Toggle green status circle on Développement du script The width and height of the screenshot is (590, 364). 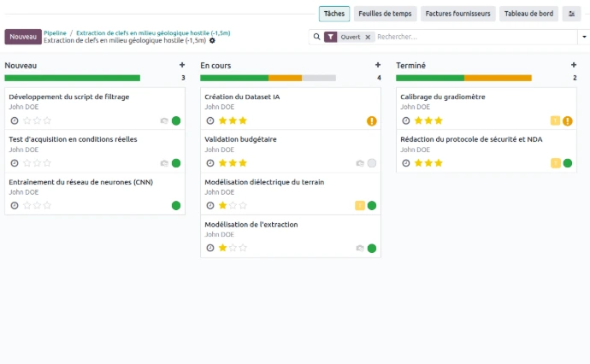point(176,120)
